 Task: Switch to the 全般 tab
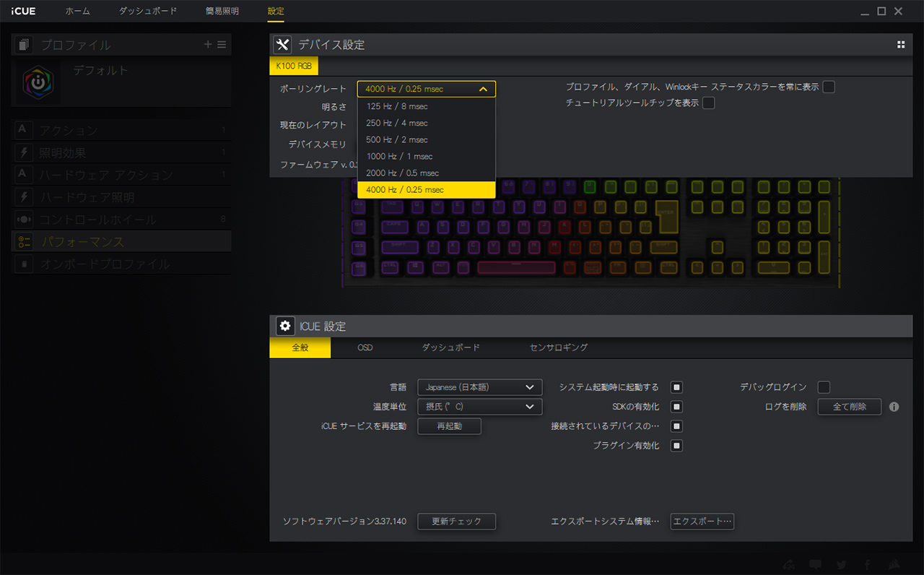[300, 347]
